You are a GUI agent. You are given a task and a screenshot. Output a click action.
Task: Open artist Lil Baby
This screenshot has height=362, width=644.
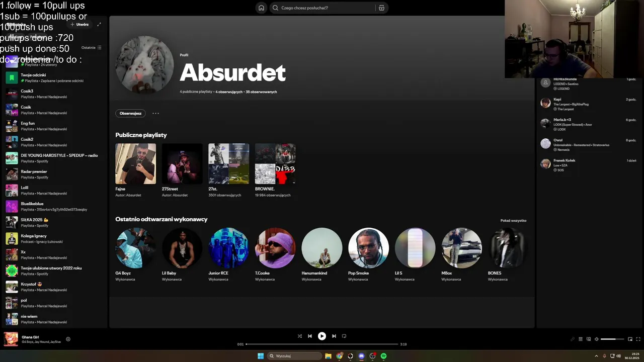pos(182,254)
